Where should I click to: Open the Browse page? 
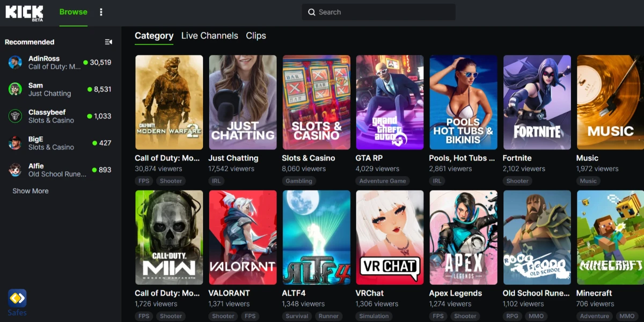tap(74, 12)
